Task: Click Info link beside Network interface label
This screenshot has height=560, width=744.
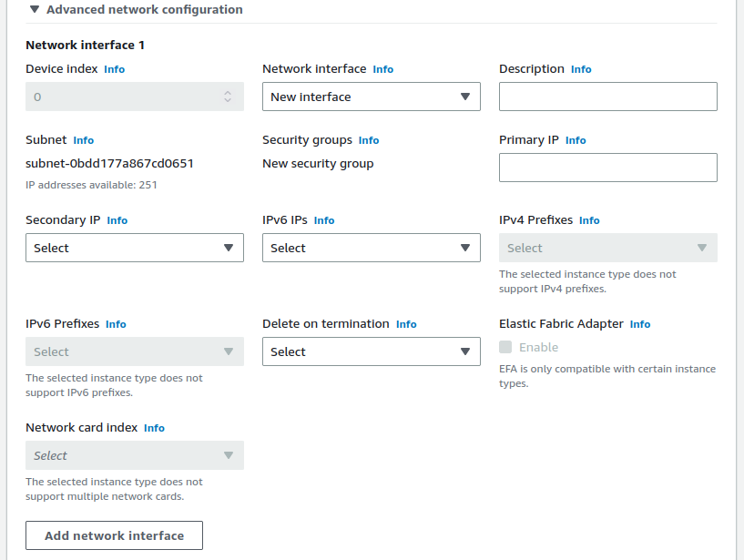Action: [x=382, y=69]
